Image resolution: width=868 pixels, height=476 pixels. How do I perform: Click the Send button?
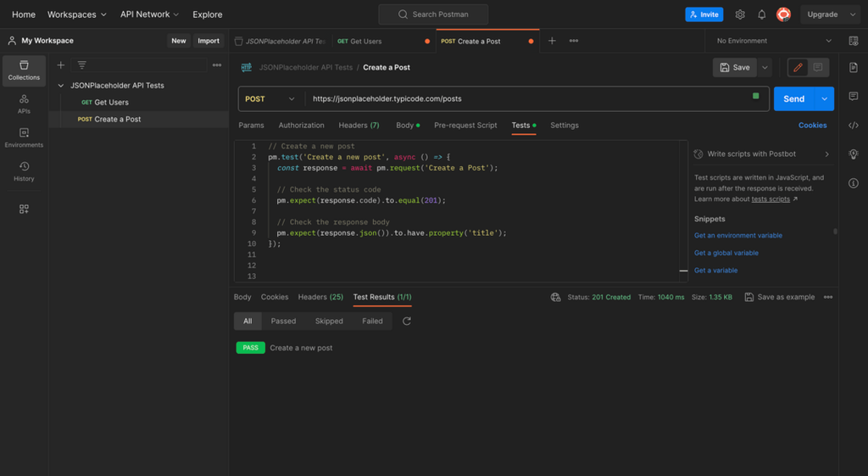(793, 99)
